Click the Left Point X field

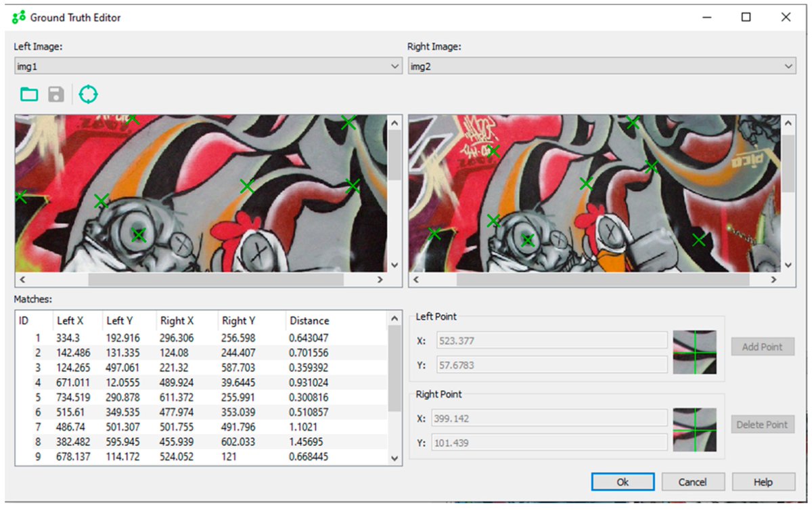point(552,340)
